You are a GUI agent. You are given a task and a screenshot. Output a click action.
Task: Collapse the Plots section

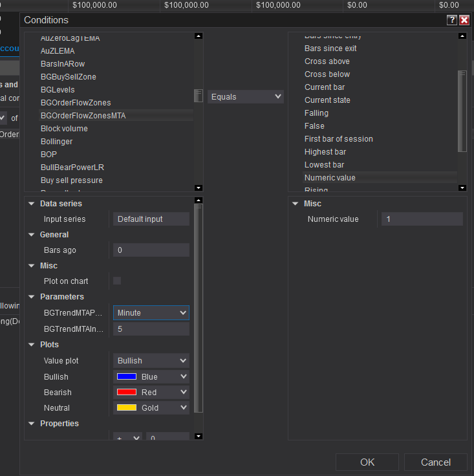click(x=31, y=345)
